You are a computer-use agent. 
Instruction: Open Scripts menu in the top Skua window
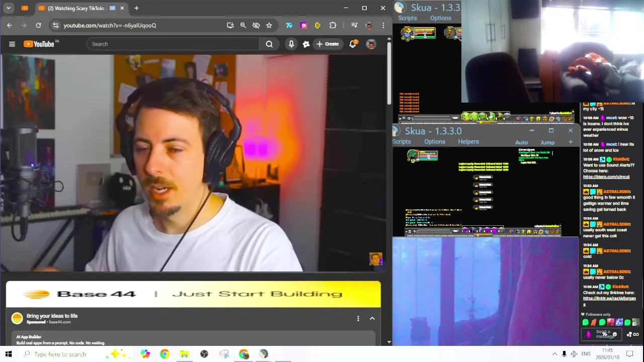408,18
